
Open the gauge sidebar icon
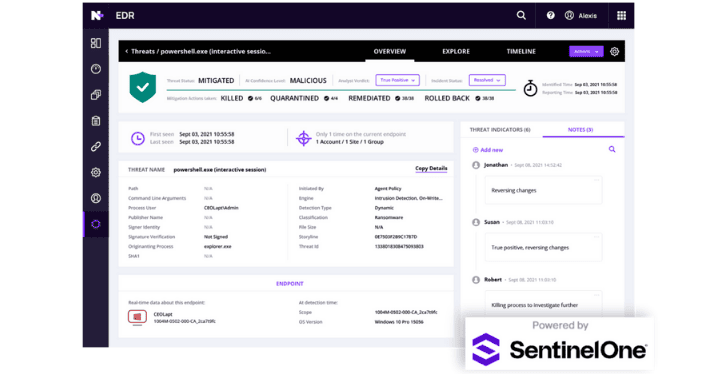pos(96,69)
